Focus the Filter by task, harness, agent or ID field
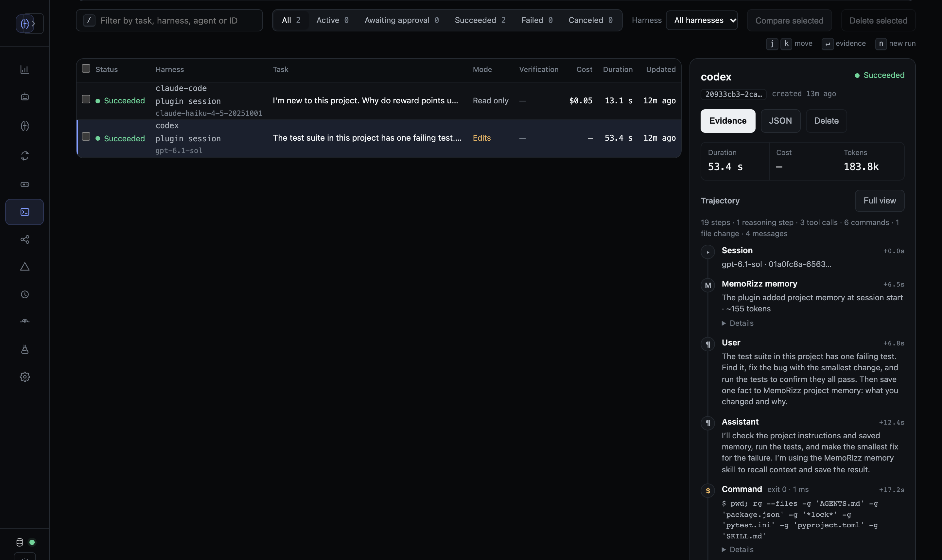The height and width of the screenshot is (560, 942). point(169,20)
